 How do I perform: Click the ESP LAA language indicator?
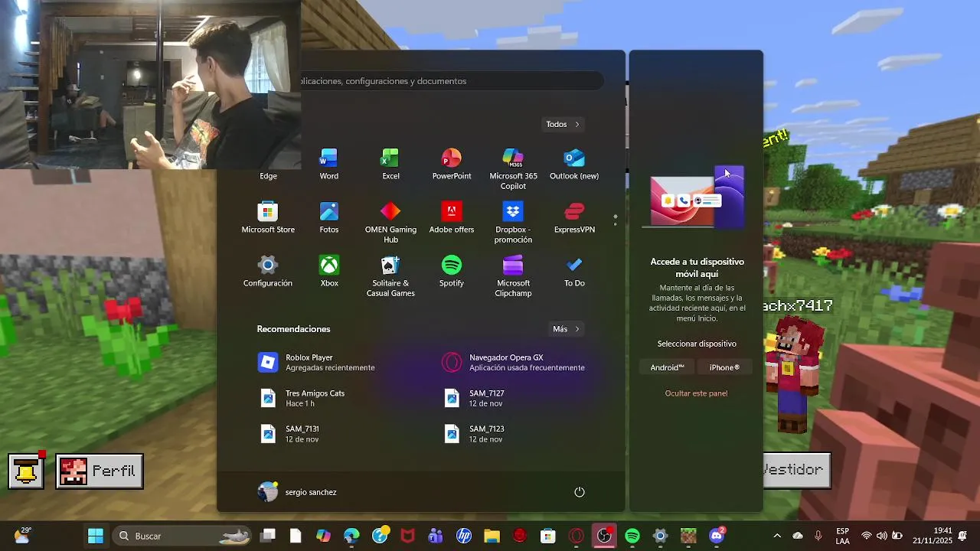842,536
